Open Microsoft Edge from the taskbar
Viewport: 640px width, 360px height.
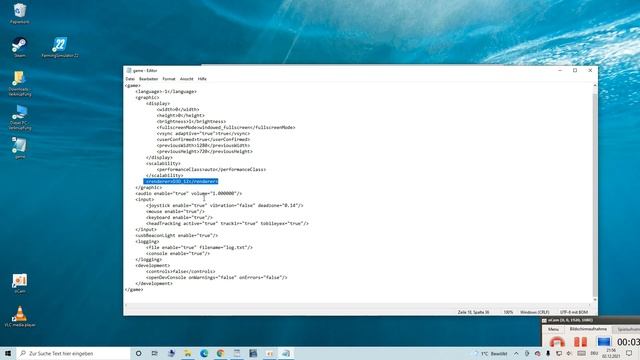[204, 353]
